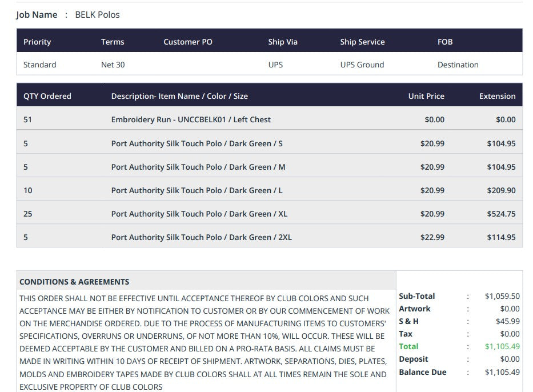The width and height of the screenshot is (533, 392).
Task: Click the BELK Polos job name
Action: (x=97, y=15)
